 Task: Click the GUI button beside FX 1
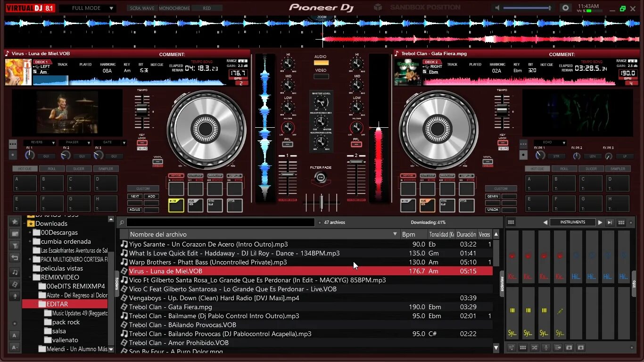point(46,156)
